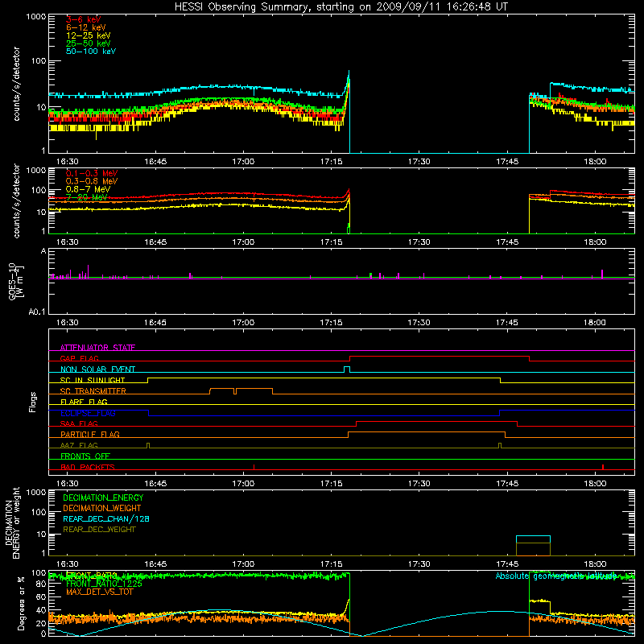Click the cyan rear decimation rectangle
644x644 pixels.
click(x=533, y=539)
